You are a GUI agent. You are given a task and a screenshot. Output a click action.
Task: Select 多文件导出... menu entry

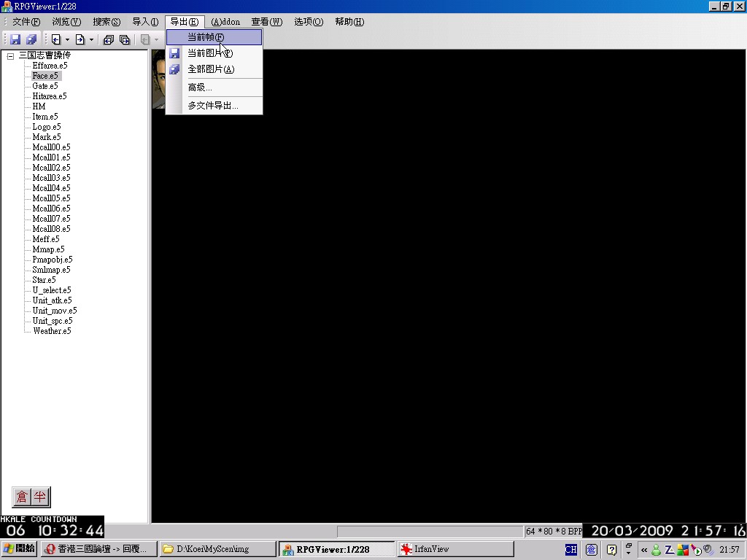[214, 105]
